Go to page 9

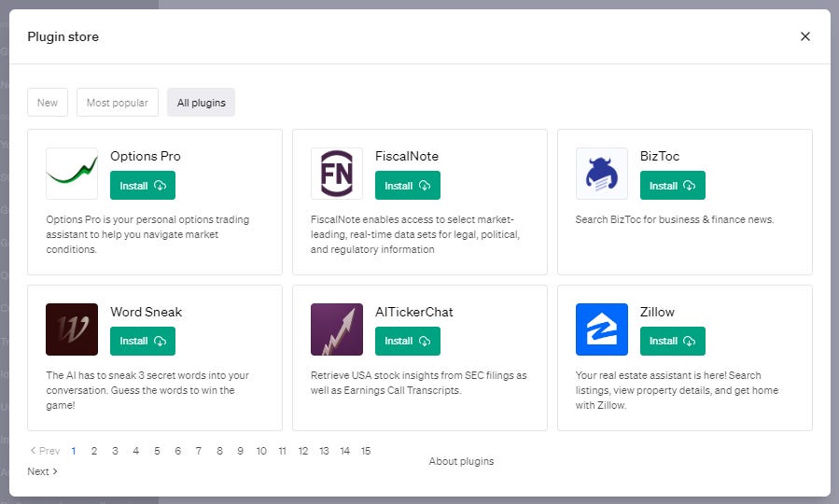240,451
